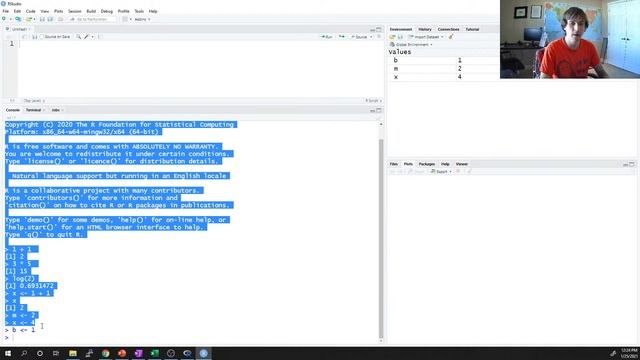Viewport: 640px width, 360px height.
Task: Switch to the Tutorial tab
Action: (472, 29)
